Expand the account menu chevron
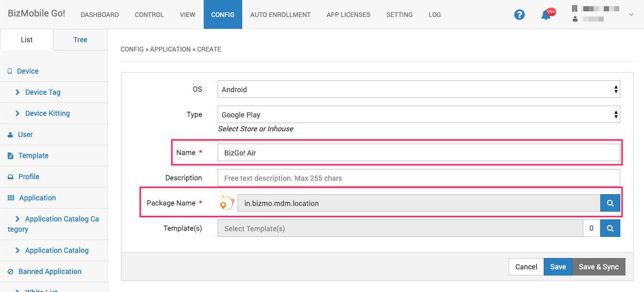 tap(632, 15)
